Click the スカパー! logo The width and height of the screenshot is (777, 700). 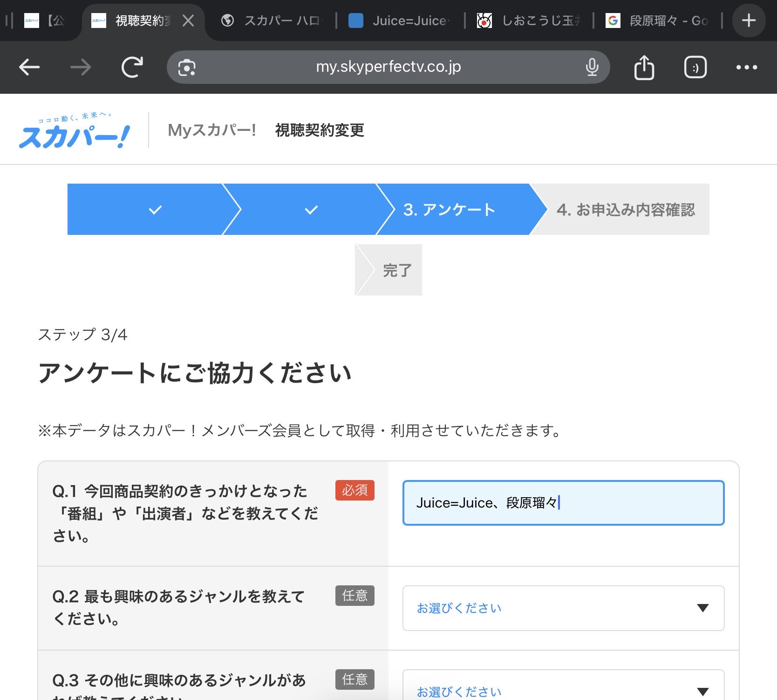tap(74, 130)
